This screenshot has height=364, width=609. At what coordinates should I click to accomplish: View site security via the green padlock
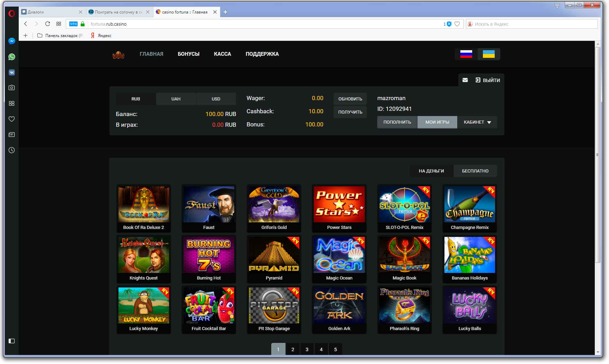pos(83,24)
